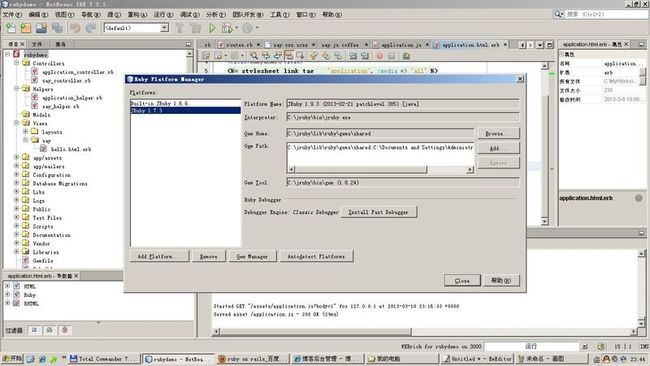Screen dimensions: 650x366
Task: Click the output window horizontal scrollbar
Action: click(x=425, y=332)
